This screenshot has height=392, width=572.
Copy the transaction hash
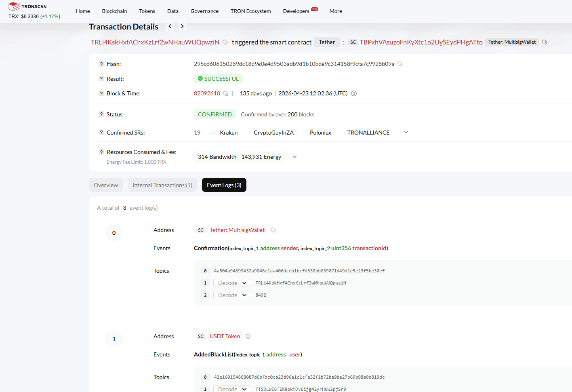pyautogui.click(x=400, y=64)
